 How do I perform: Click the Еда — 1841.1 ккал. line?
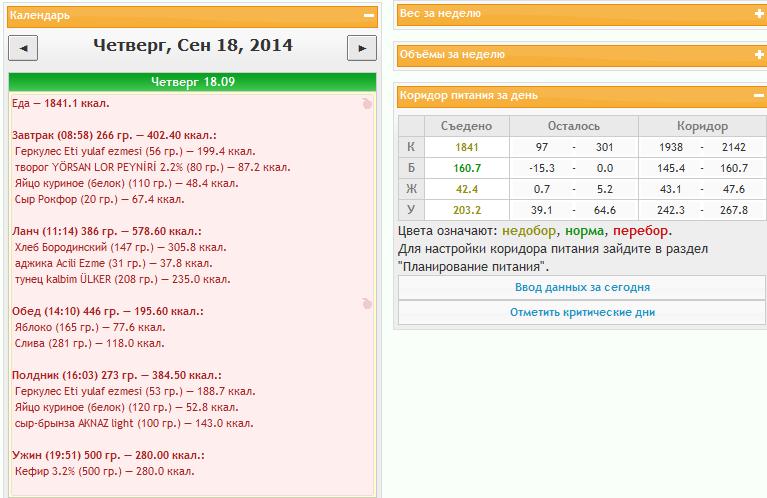(61, 103)
